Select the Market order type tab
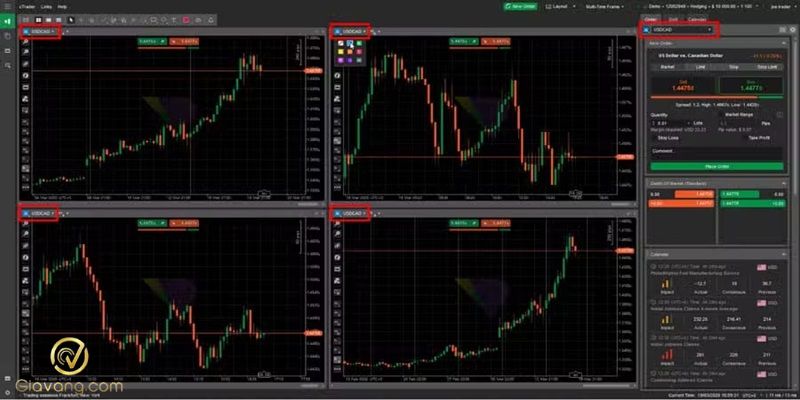800x400 pixels. [667, 67]
